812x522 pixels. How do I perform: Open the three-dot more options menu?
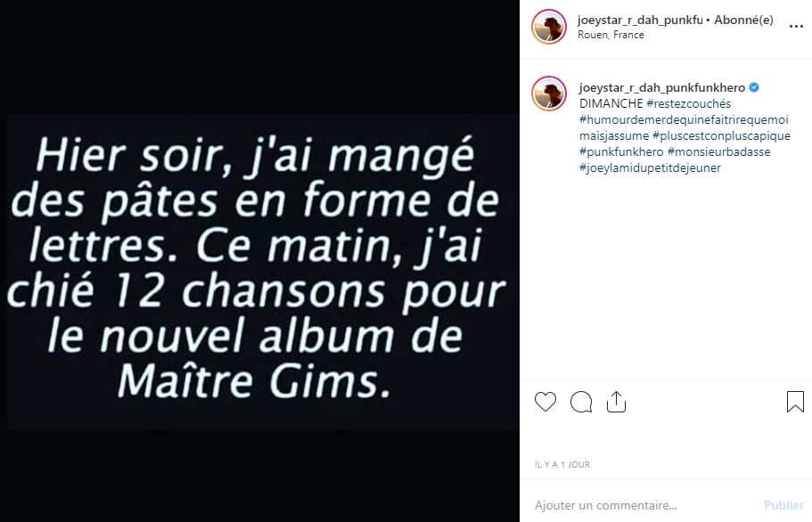(796, 27)
